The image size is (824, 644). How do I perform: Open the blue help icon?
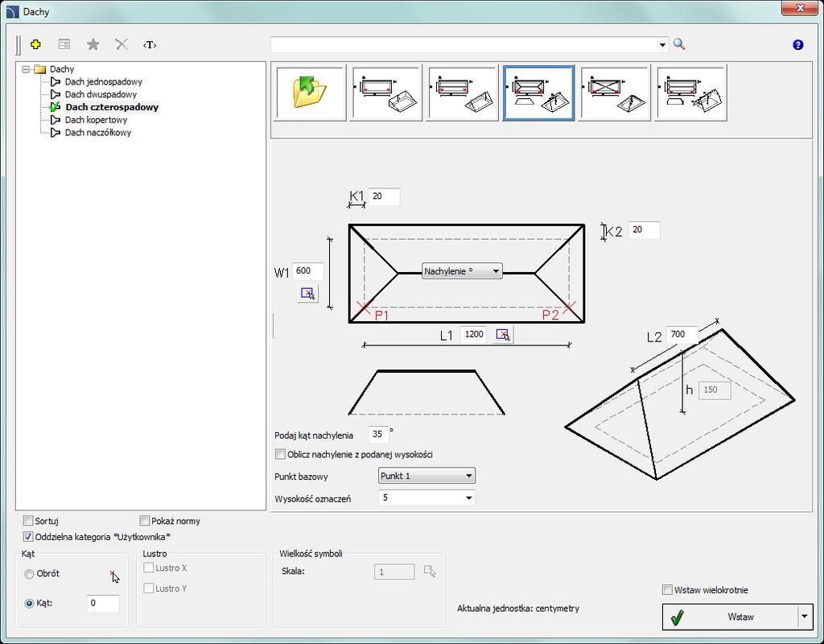coord(797,45)
